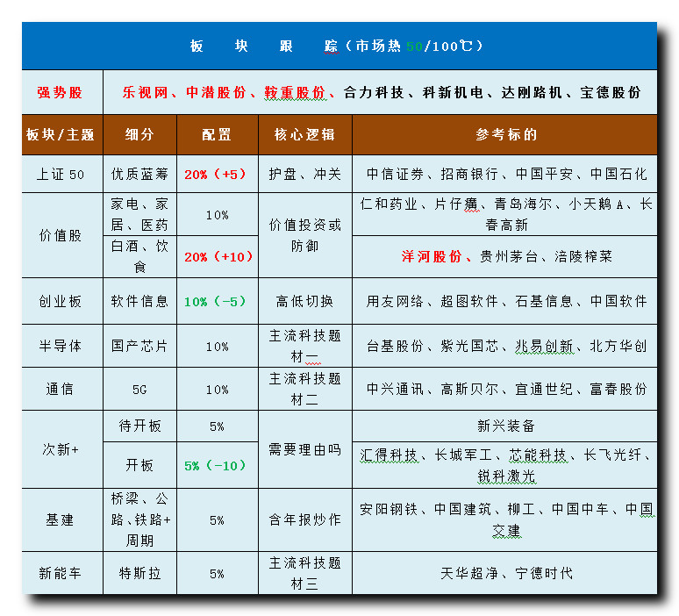Click the 板块/主题 column header
This screenshot has height=616, width=679.
[x=61, y=134]
